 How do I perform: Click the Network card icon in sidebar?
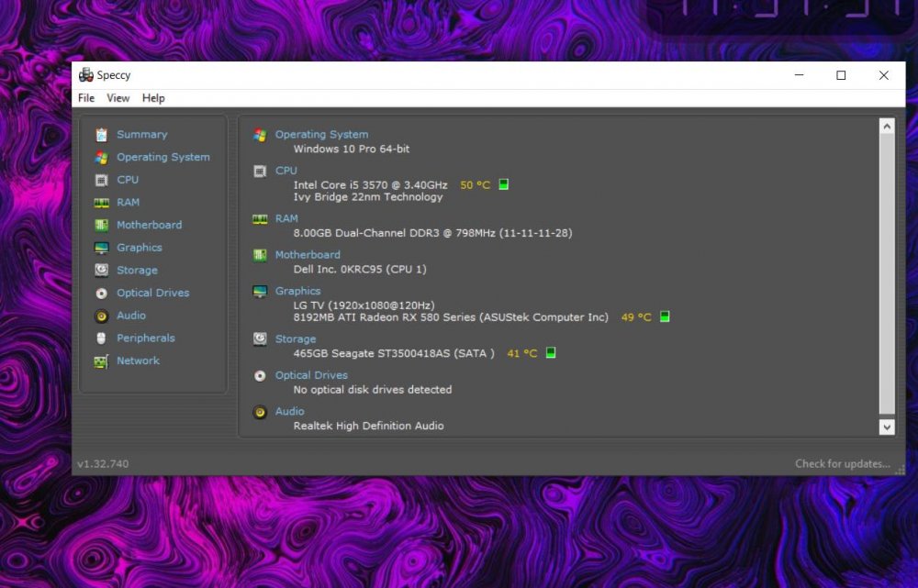101,361
